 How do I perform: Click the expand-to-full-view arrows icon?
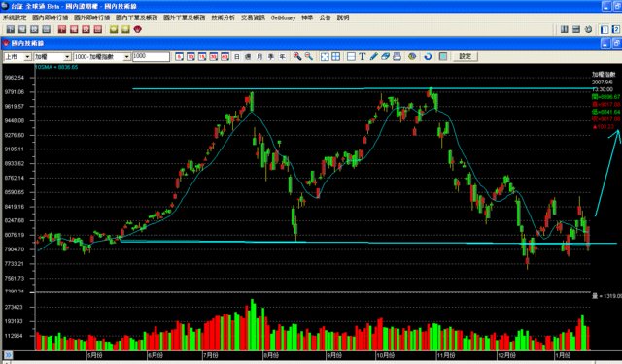325,56
